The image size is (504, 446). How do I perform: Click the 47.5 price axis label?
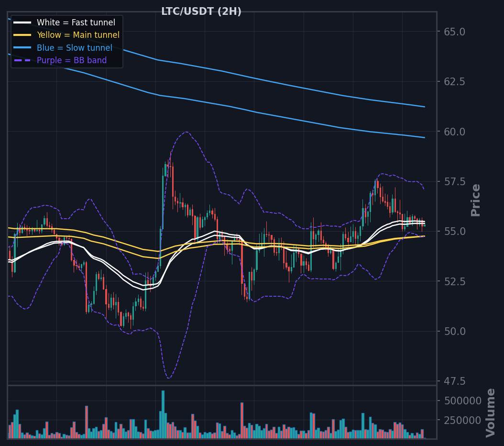[x=454, y=381]
